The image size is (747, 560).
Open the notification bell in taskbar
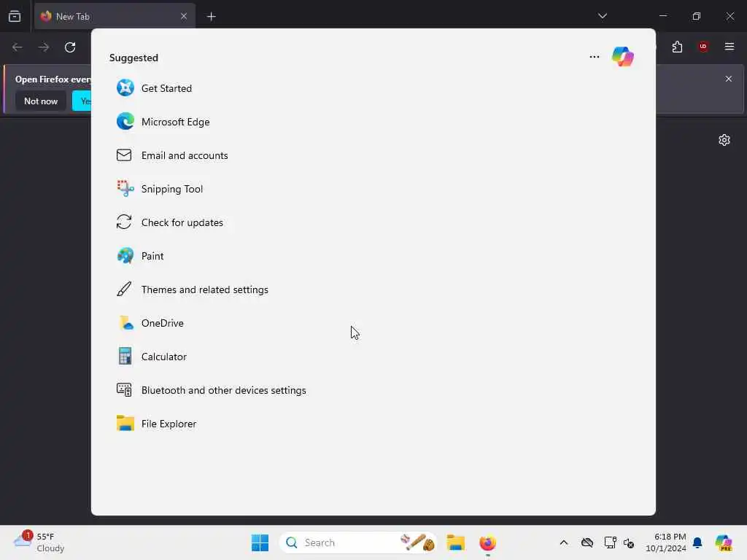tap(697, 542)
